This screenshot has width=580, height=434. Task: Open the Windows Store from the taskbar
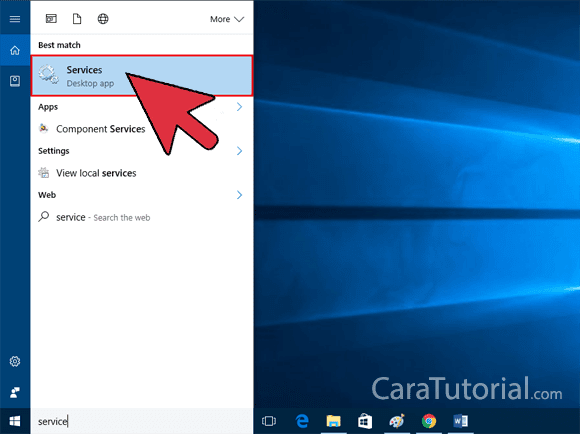point(365,421)
